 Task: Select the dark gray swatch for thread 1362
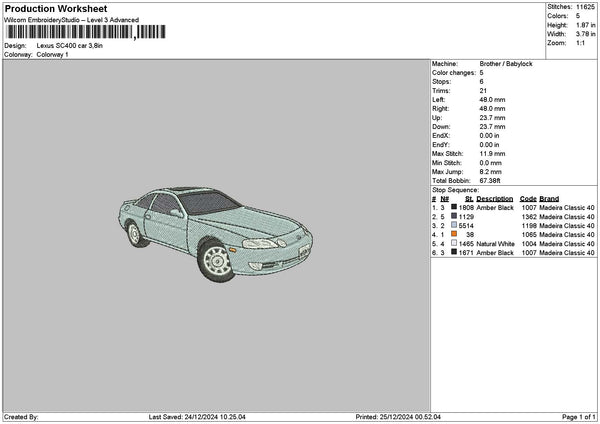pos(454,216)
